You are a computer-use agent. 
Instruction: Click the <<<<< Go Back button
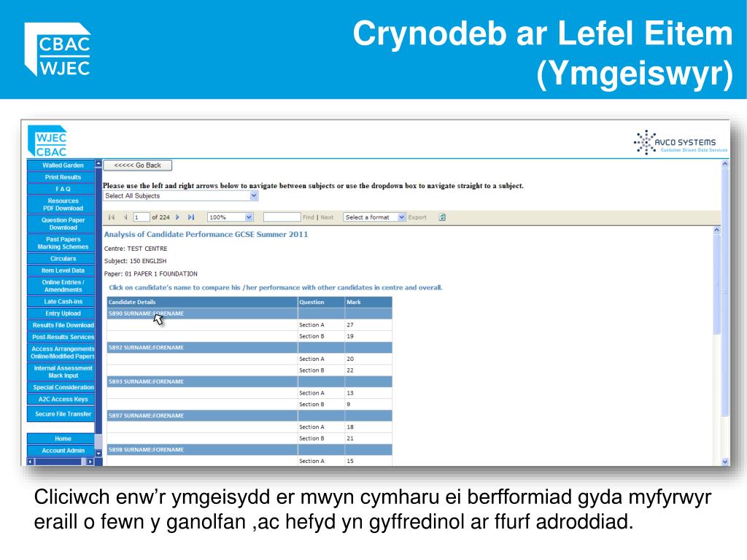click(138, 166)
